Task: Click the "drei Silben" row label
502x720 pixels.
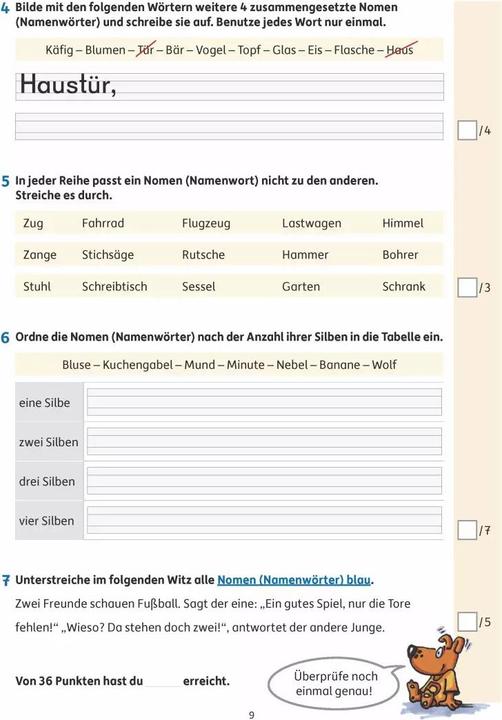Action: coord(47,482)
